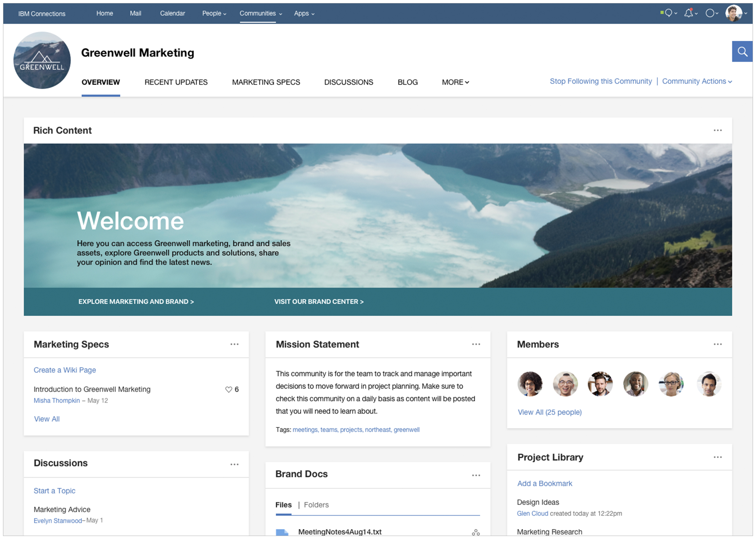
Task: Click the blue search magnifier button
Action: coord(742,51)
